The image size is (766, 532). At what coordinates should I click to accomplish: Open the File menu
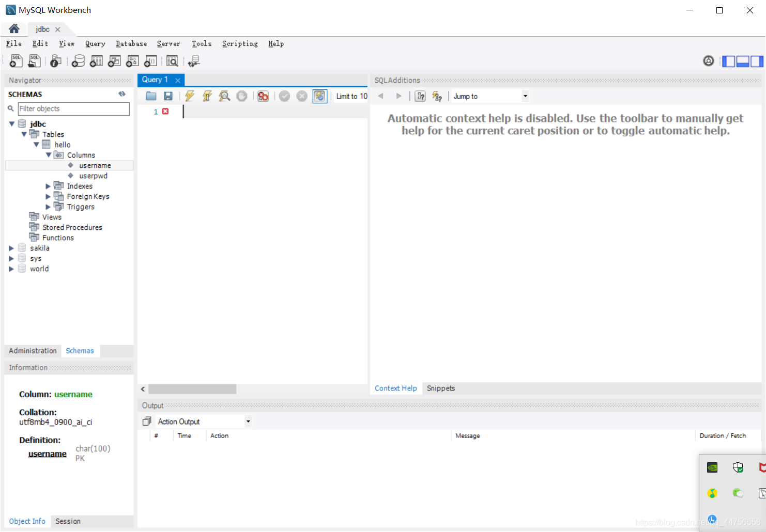[14, 43]
